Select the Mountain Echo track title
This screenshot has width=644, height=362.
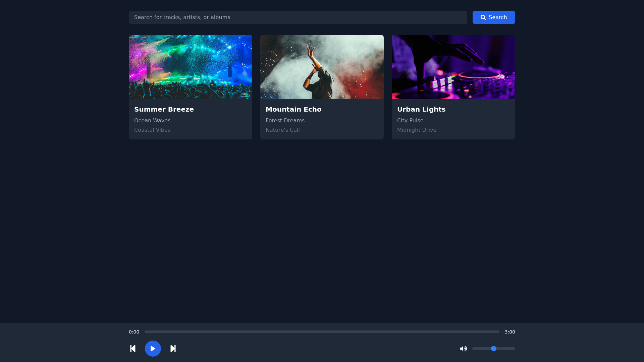[x=293, y=109]
